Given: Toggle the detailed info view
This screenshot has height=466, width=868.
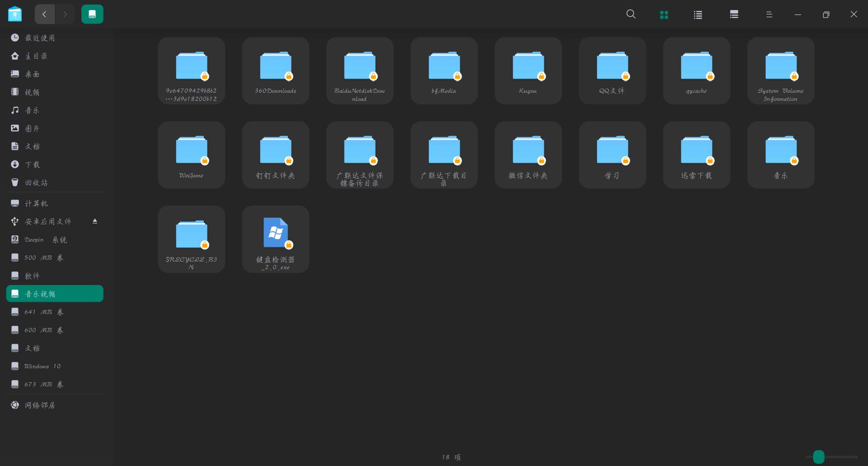Looking at the screenshot, I should coord(734,14).
